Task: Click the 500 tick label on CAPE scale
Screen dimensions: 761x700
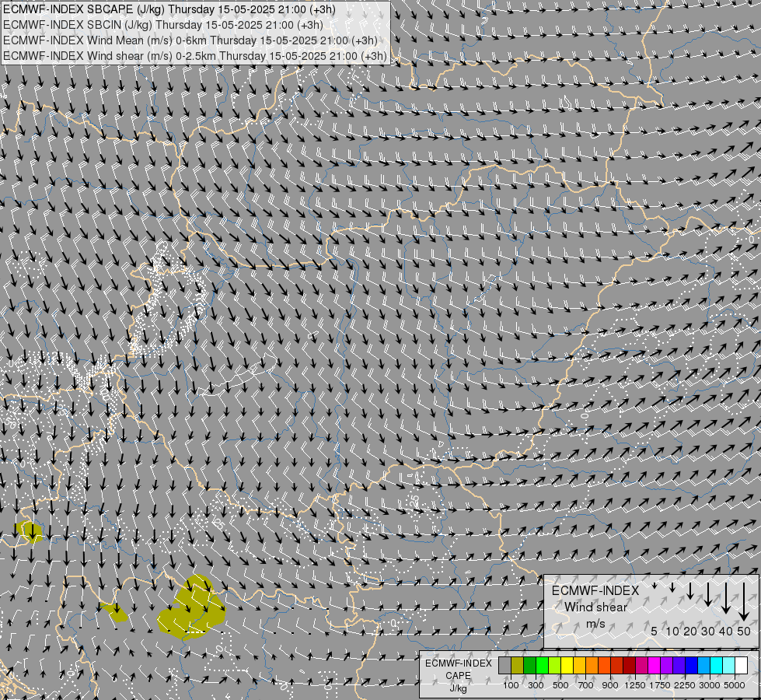Action: [x=560, y=685]
